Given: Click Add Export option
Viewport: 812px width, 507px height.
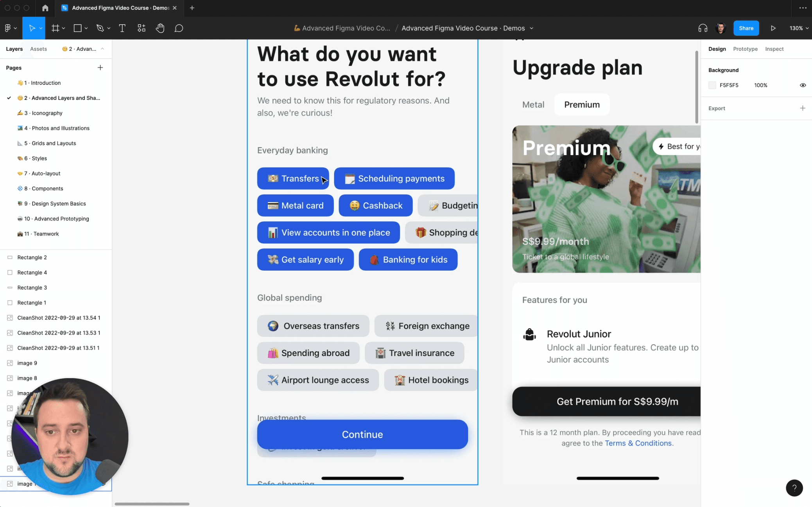Looking at the screenshot, I should pyautogui.click(x=803, y=108).
